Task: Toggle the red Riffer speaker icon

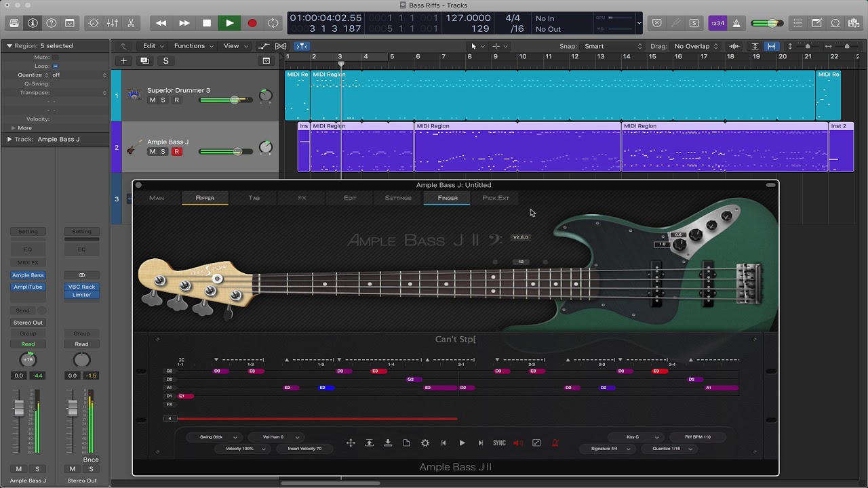Action: (518, 443)
